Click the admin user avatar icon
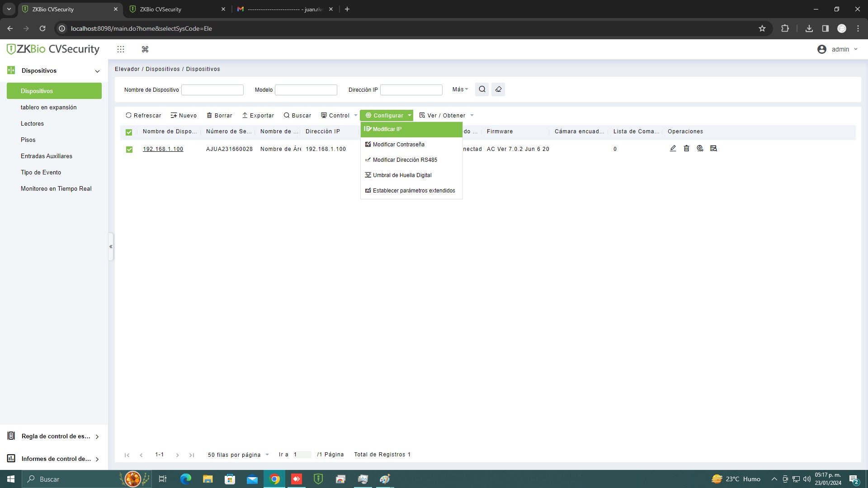868x488 pixels. [822, 49]
